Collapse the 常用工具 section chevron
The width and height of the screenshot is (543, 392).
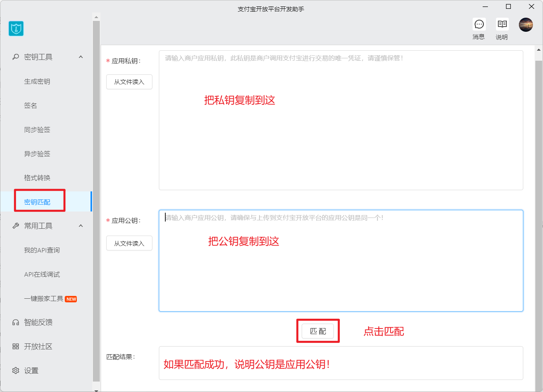pos(81,226)
